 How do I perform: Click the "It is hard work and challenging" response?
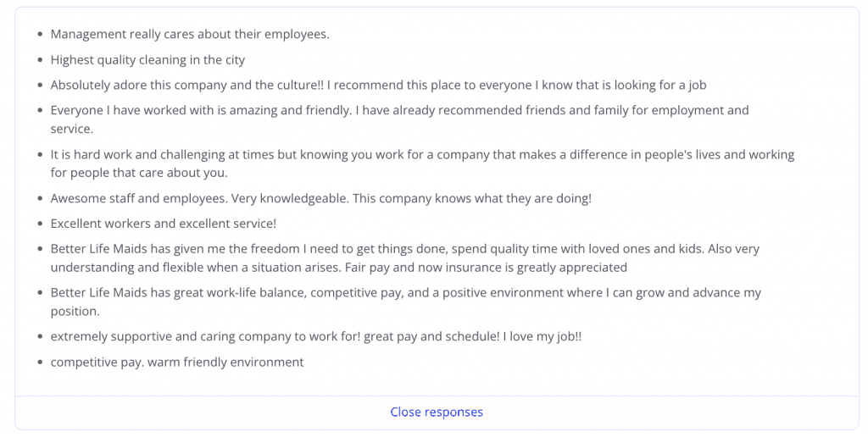point(422,155)
